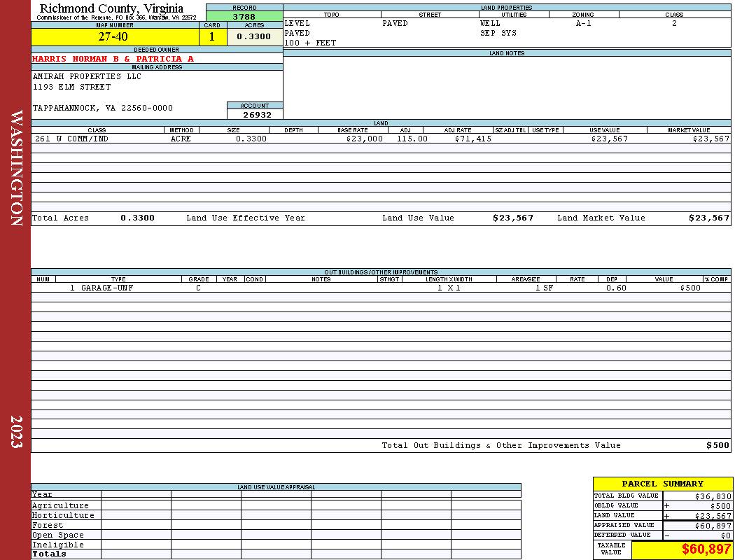Click the adjusted rate $71,415 cell
This screenshot has height=560, width=735.
[472, 139]
